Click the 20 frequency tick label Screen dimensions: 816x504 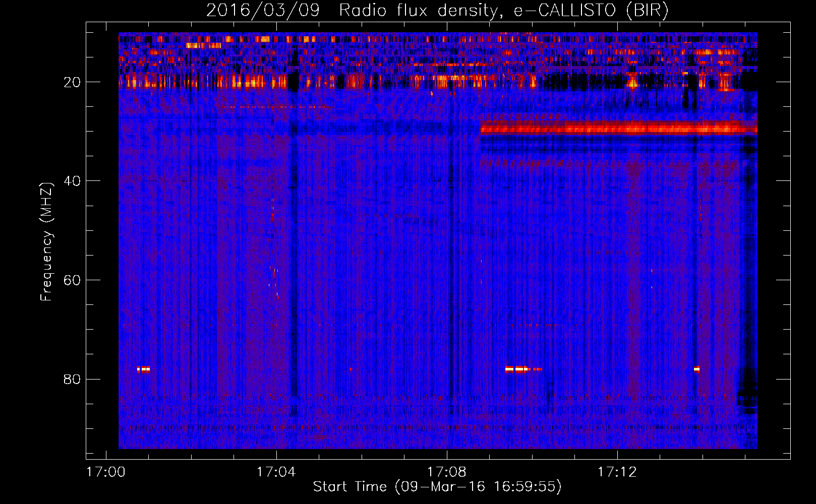(x=73, y=82)
